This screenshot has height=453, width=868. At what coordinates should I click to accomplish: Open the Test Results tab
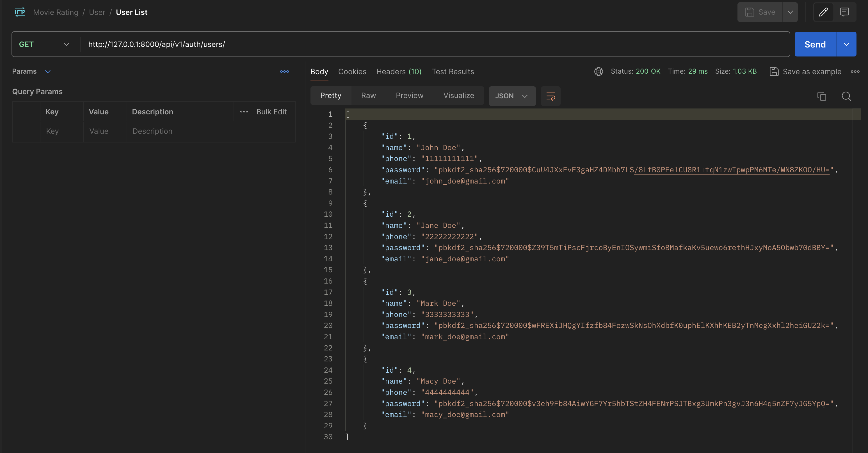pyautogui.click(x=453, y=71)
